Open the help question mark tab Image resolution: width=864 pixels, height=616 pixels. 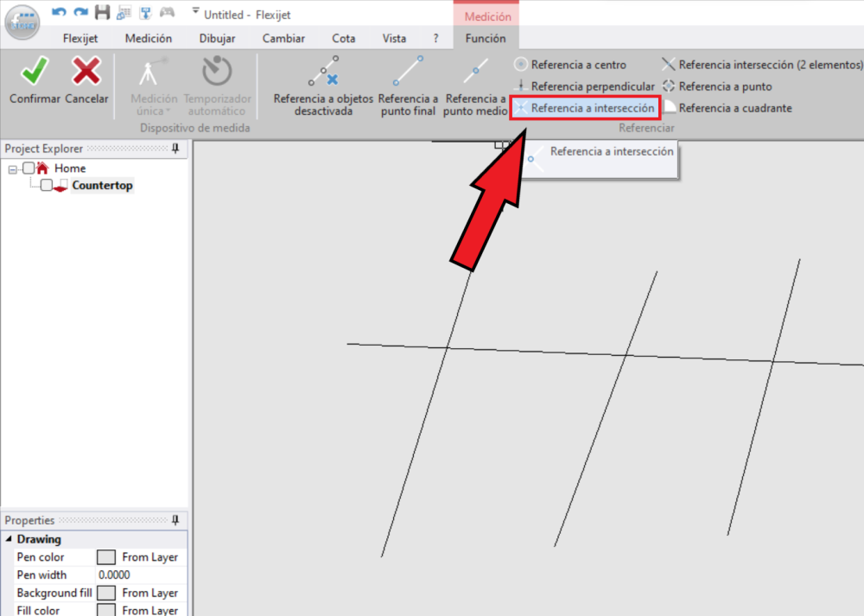point(435,39)
